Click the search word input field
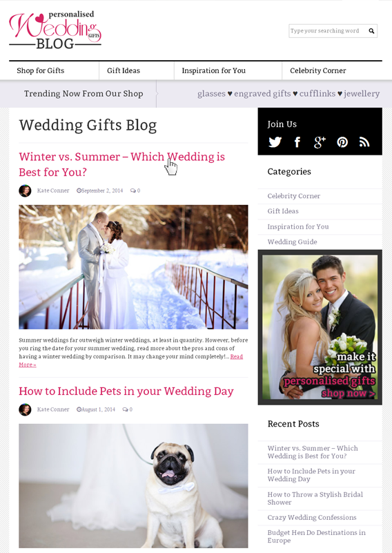392x553 pixels. click(328, 31)
